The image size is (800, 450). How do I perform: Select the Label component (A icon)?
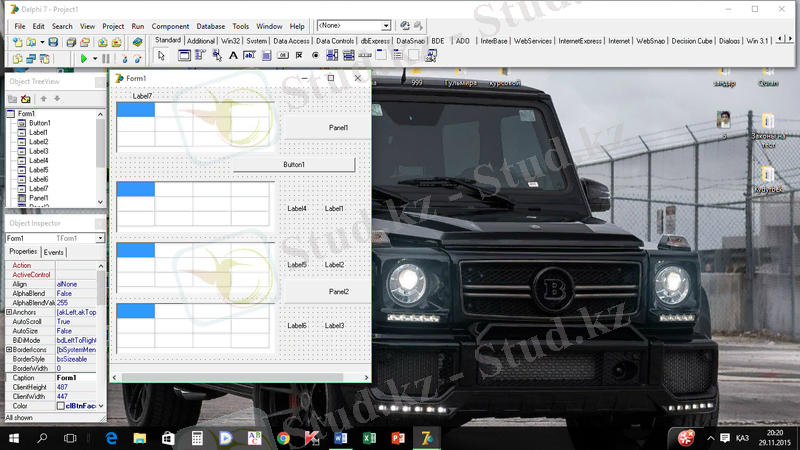[233, 56]
